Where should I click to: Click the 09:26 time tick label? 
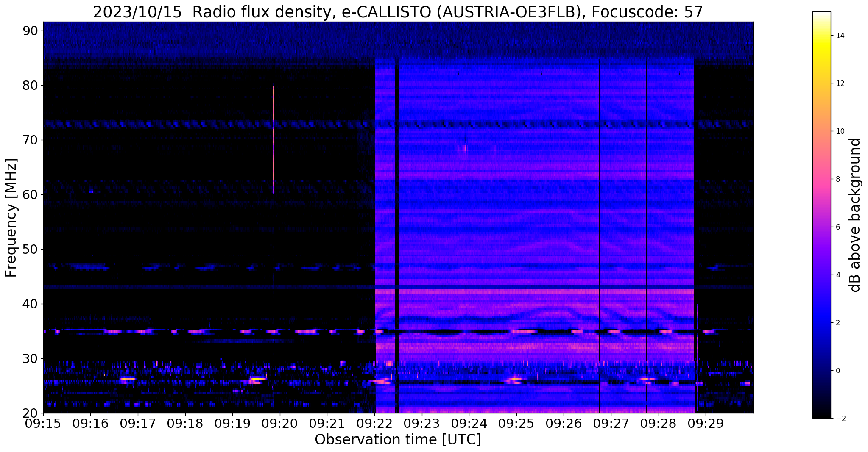click(564, 423)
